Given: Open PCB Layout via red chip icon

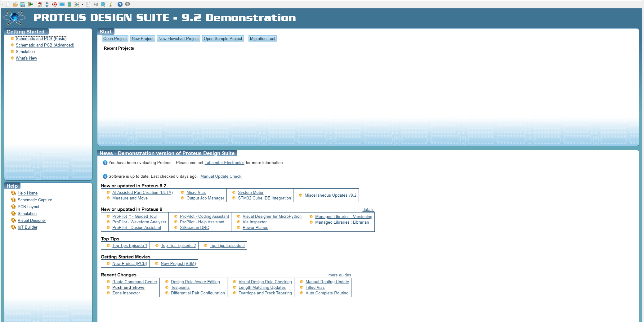Looking at the screenshot, I should coord(55,4).
